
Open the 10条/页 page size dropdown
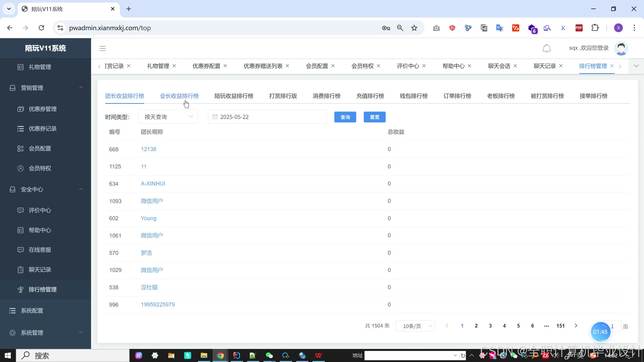(415, 326)
